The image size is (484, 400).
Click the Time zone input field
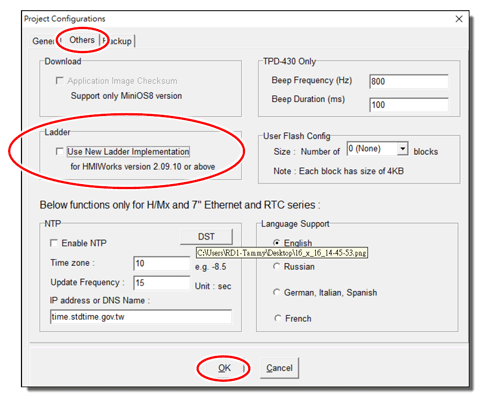point(162,263)
